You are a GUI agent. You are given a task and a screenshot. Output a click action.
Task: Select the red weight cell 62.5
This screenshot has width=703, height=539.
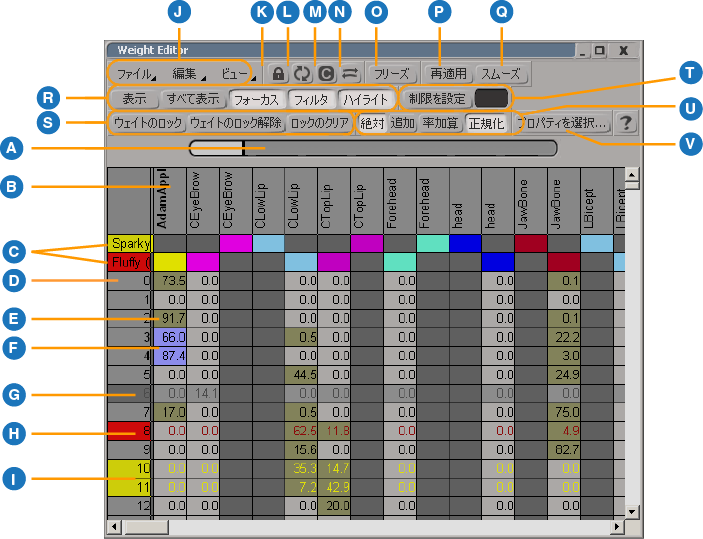pyautogui.click(x=301, y=431)
